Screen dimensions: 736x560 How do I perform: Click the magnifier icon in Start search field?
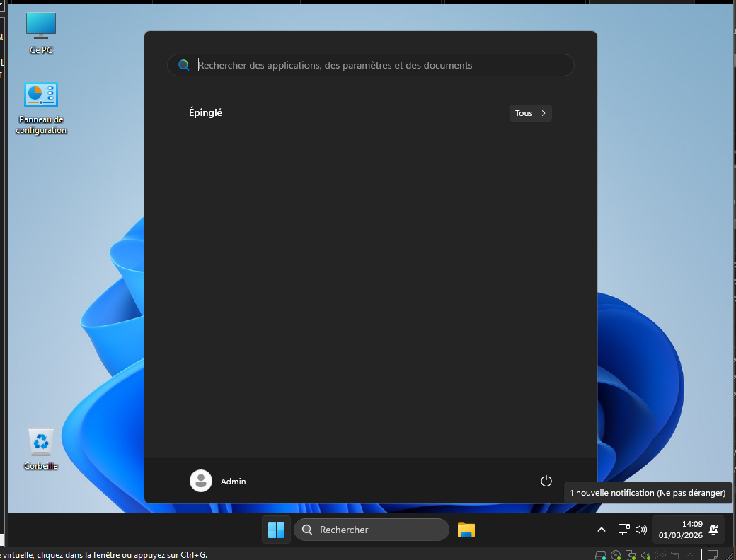coord(184,65)
